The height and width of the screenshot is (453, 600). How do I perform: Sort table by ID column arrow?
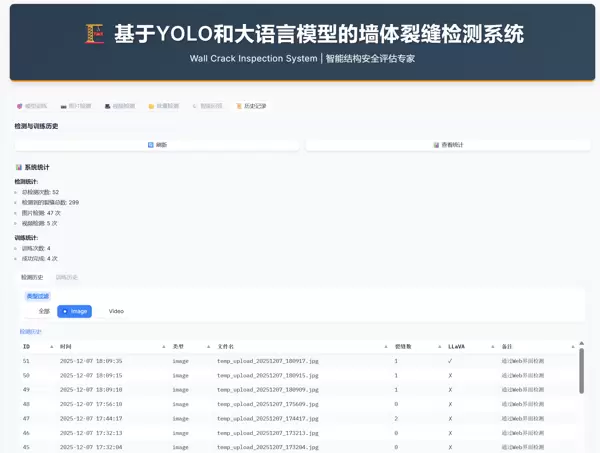coord(51,346)
